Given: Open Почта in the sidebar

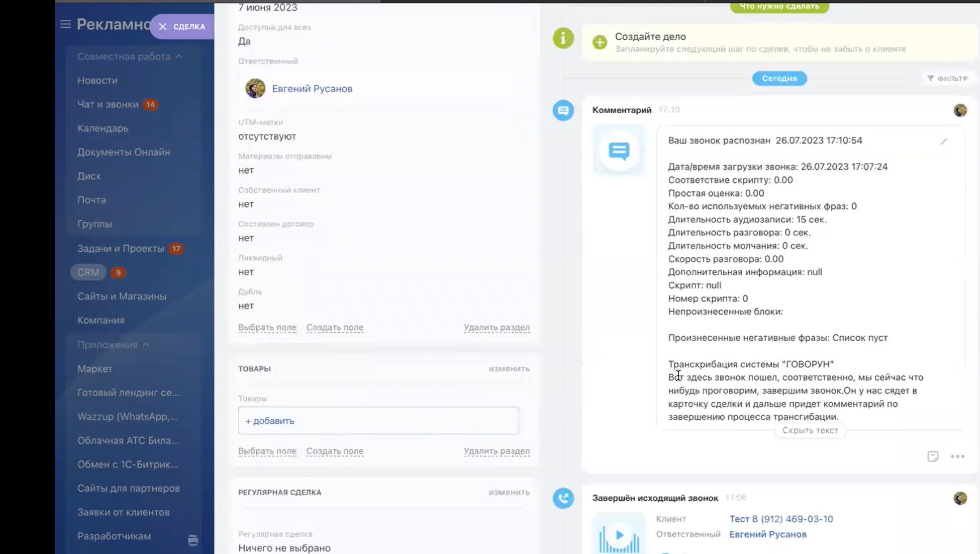Looking at the screenshot, I should click(92, 200).
